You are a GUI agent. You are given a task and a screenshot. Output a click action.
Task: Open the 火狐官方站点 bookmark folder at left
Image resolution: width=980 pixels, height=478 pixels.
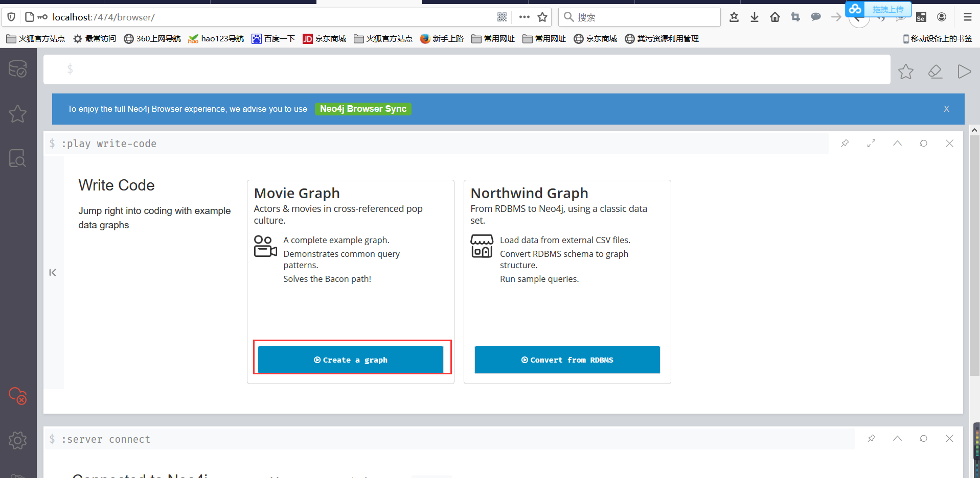(36, 39)
